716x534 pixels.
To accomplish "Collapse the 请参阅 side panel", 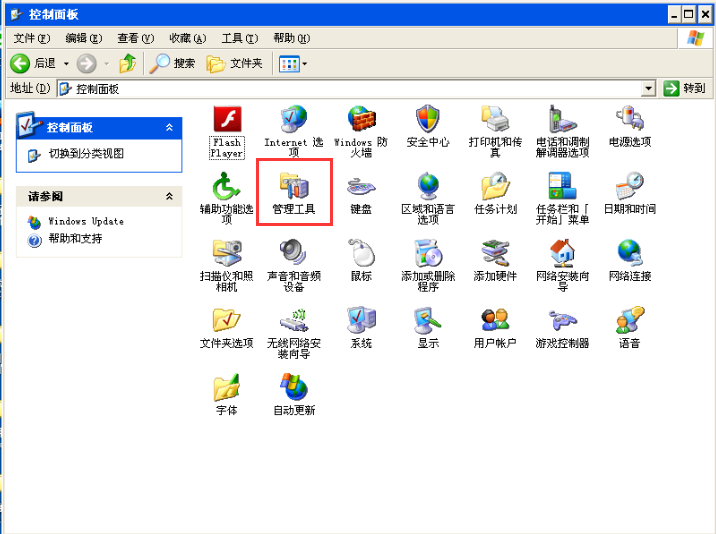I will coord(169,196).
